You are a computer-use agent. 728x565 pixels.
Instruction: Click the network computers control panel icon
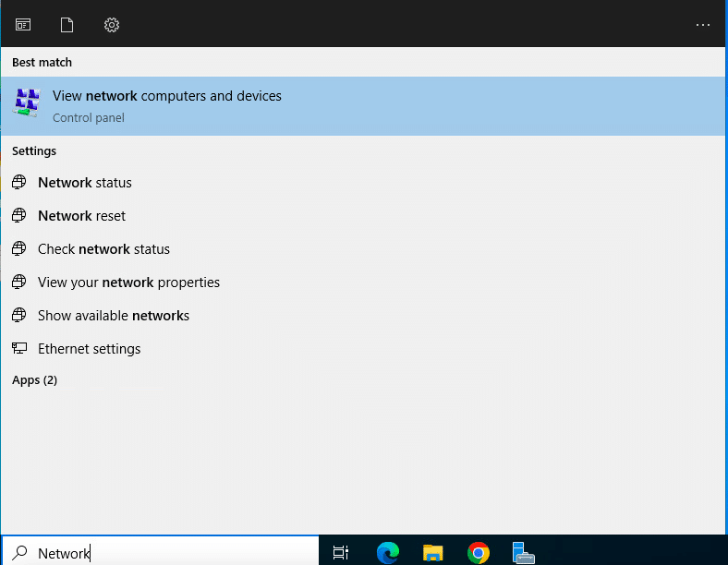27,102
